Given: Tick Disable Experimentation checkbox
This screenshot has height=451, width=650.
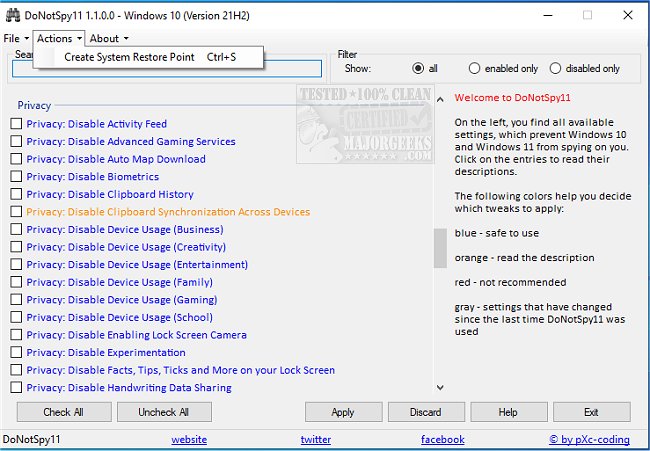Looking at the screenshot, I should pyautogui.click(x=16, y=352).
